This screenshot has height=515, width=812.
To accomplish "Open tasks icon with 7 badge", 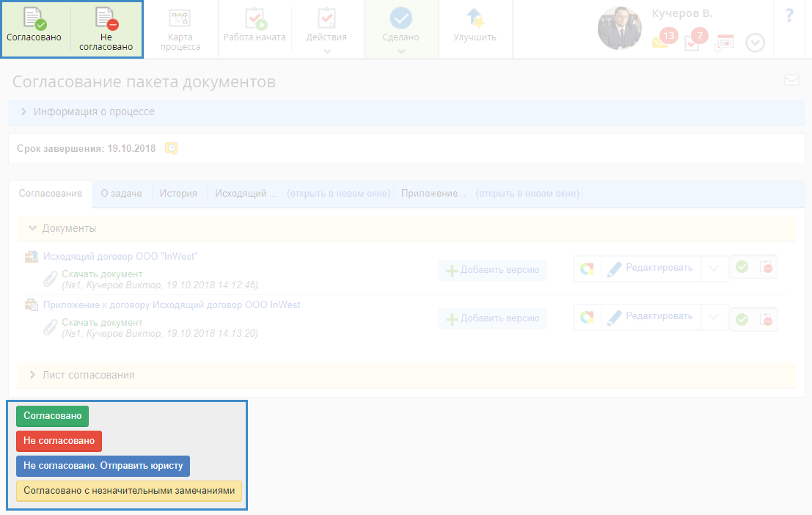I will (x=693, y=41).
